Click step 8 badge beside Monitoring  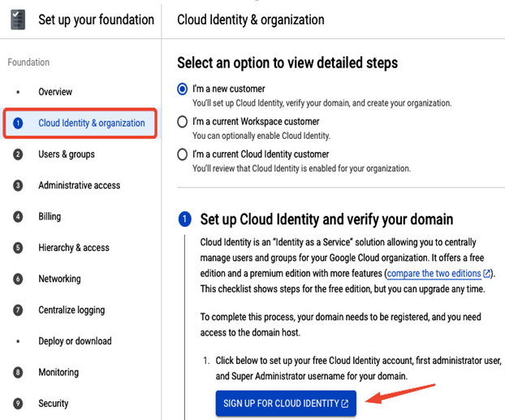[x=18, y=372]
